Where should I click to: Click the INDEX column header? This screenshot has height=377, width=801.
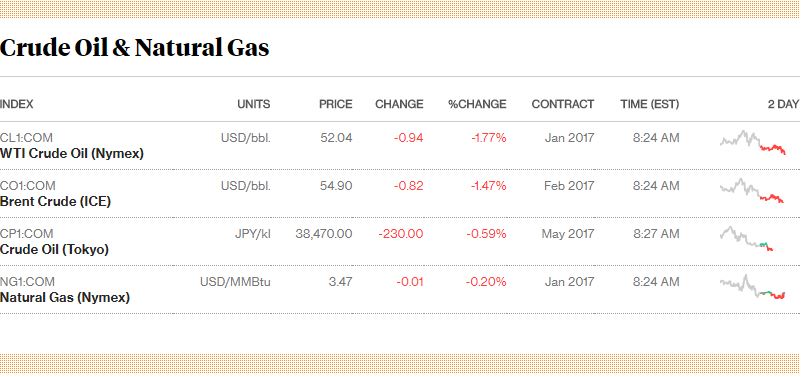click(x=16, y=104)
